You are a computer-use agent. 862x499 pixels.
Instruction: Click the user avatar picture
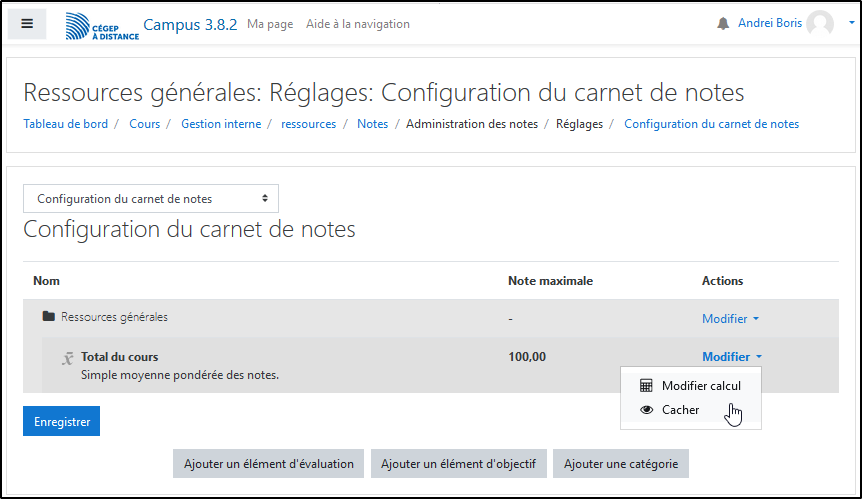pyautogui.click(x=820, y=24)
